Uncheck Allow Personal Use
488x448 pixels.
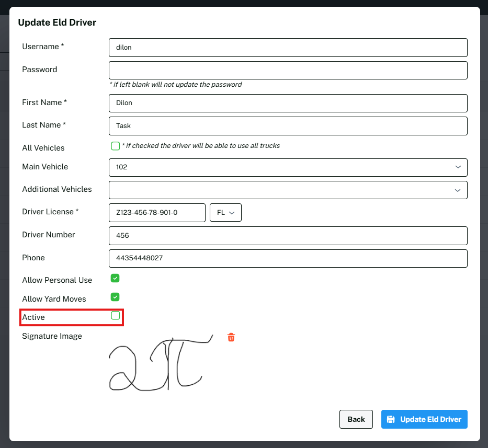coord(115,278)
